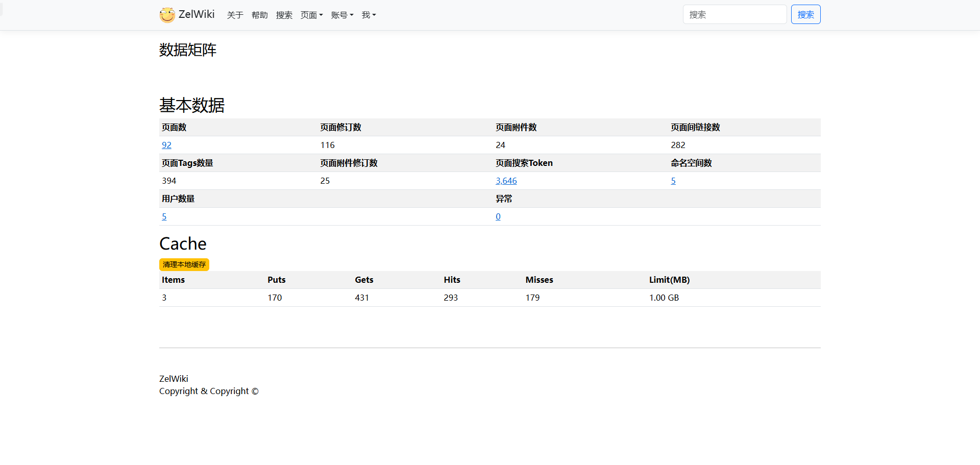Open the 异常 count link showing 0
The image size is (980, 465).
(x=498, y=216)
